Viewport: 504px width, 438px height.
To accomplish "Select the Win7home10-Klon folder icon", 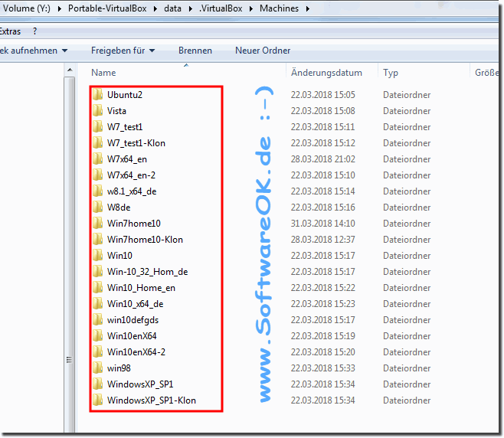I will [x=98, y=240].
